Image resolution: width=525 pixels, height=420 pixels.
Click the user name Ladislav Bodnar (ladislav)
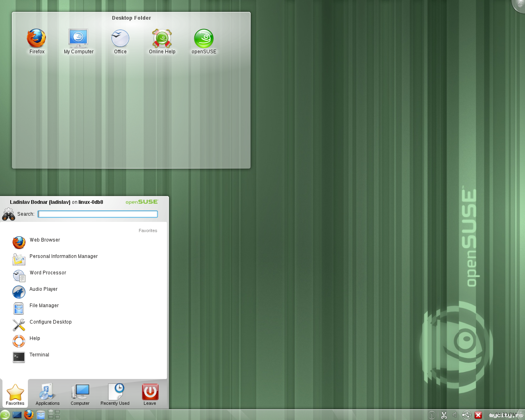[40, 202]
